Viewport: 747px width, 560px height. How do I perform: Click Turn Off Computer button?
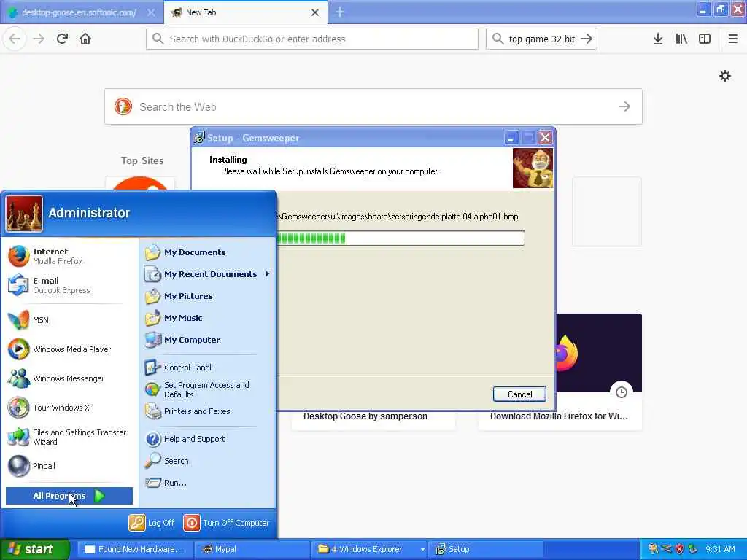pos(227,523)
